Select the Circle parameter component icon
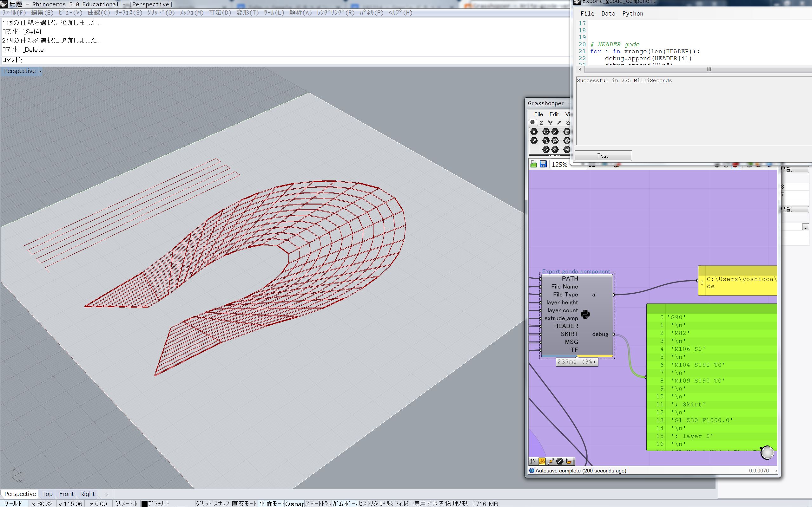Image resolution: width=812 pixels, height=507 pixels. point(546,132)
